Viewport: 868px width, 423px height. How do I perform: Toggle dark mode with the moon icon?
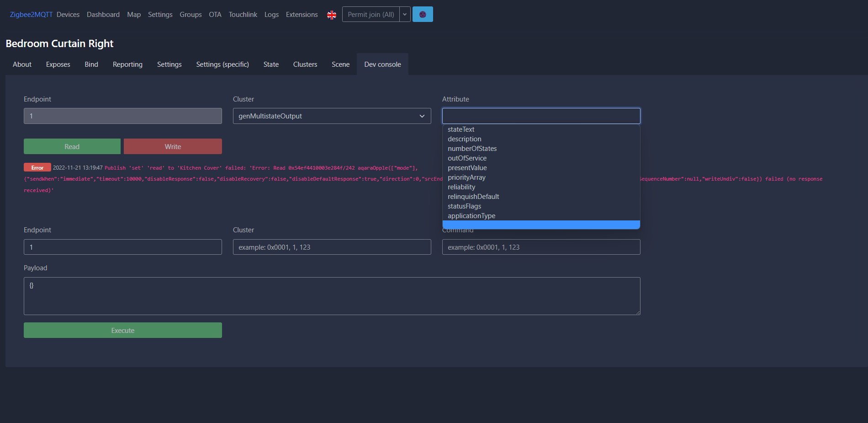pyautogui.click(x=422, y=14)
